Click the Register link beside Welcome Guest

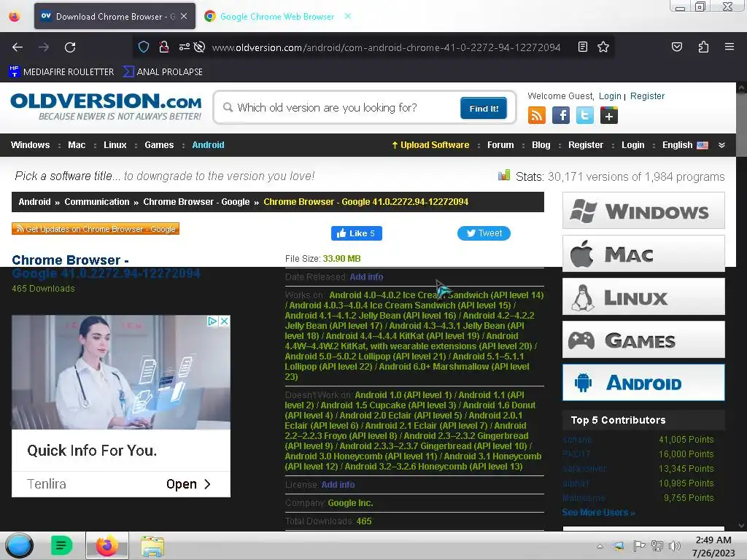(647, 96)
